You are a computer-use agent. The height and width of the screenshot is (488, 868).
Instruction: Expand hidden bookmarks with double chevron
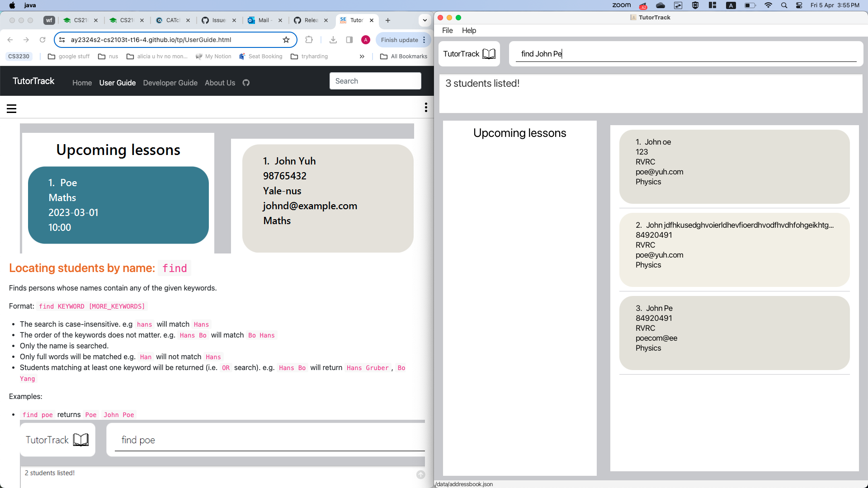362,56
